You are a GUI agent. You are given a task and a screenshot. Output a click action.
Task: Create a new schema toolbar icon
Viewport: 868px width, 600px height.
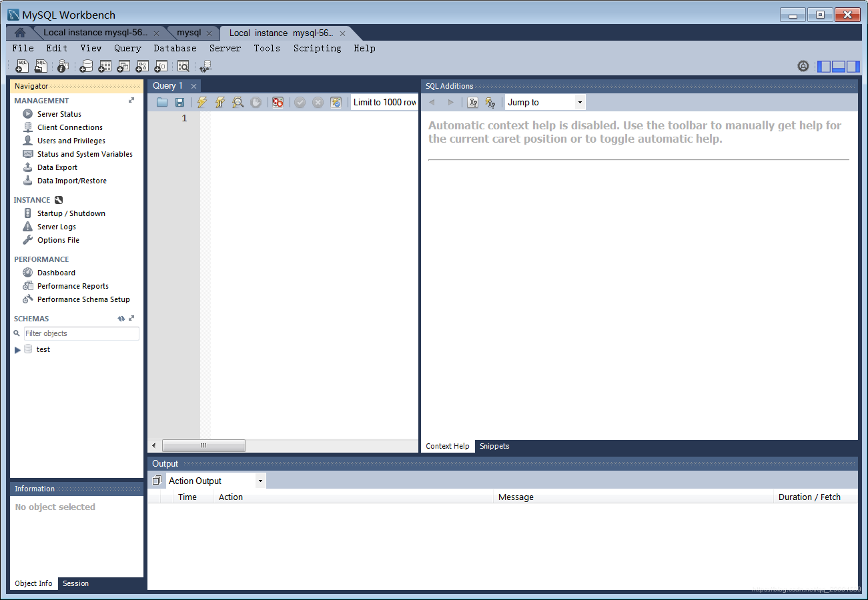click(86, 66)
